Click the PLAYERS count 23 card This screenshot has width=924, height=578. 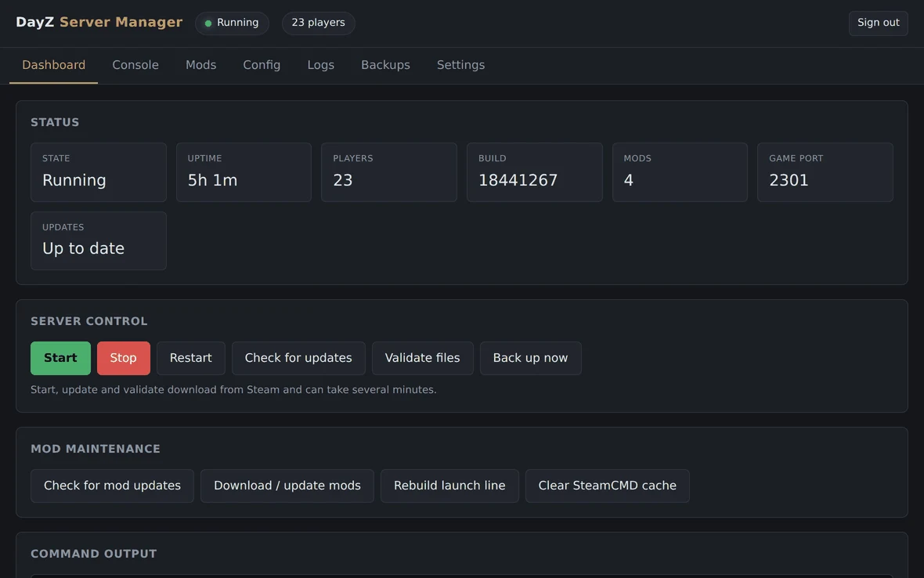point(389,172)
